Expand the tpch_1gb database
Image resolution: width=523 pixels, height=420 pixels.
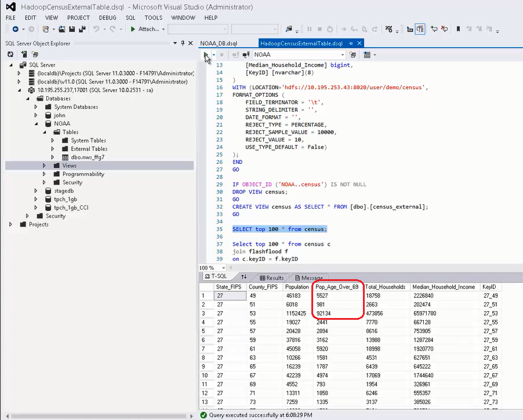(x=36, y=199)
